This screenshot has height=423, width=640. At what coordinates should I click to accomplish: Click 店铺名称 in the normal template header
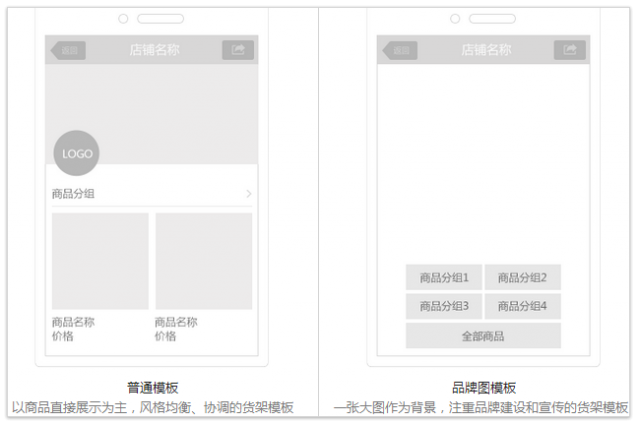pyautogui.click(x=154, y=50)
